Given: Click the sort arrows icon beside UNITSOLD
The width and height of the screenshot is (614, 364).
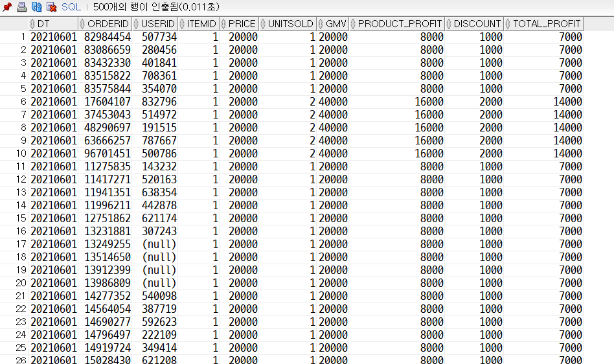Looking at the screenshot, I should tap(263, 24).
